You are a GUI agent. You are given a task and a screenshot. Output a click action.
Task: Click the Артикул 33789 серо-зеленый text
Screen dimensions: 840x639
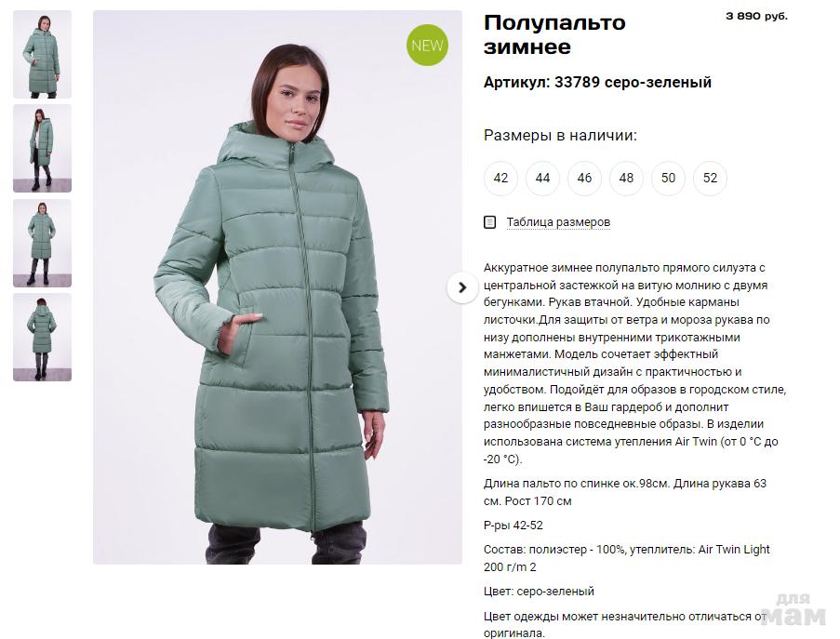[597, 83]
